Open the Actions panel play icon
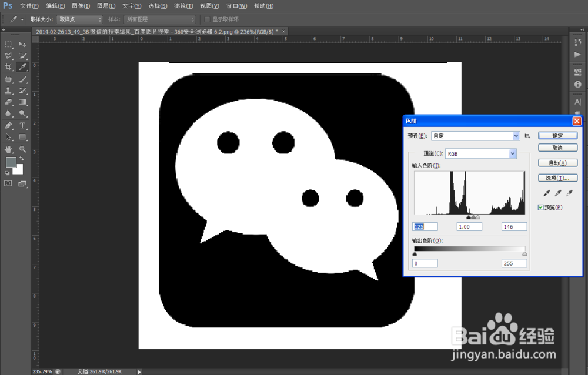 pos(577,55)
